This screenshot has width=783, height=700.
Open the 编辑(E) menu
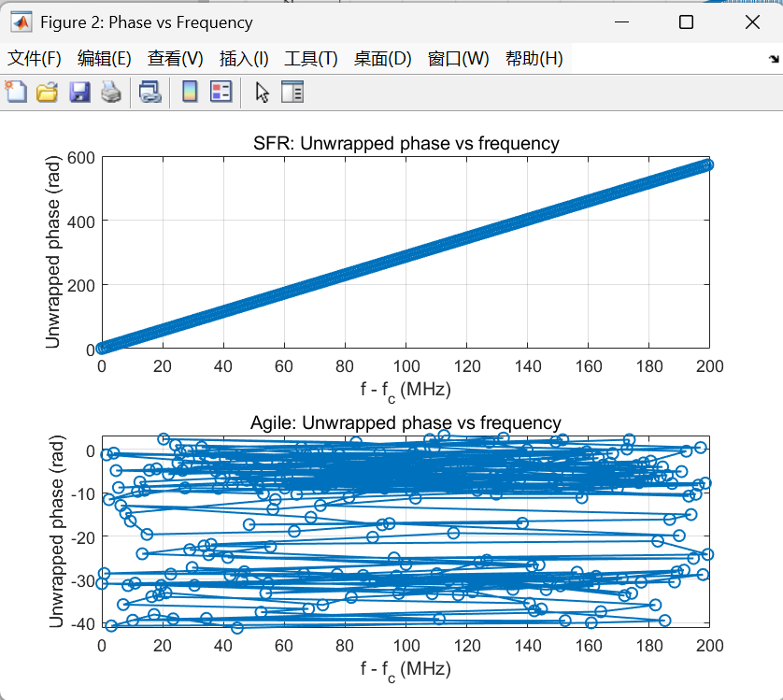(x=105, y=59)
